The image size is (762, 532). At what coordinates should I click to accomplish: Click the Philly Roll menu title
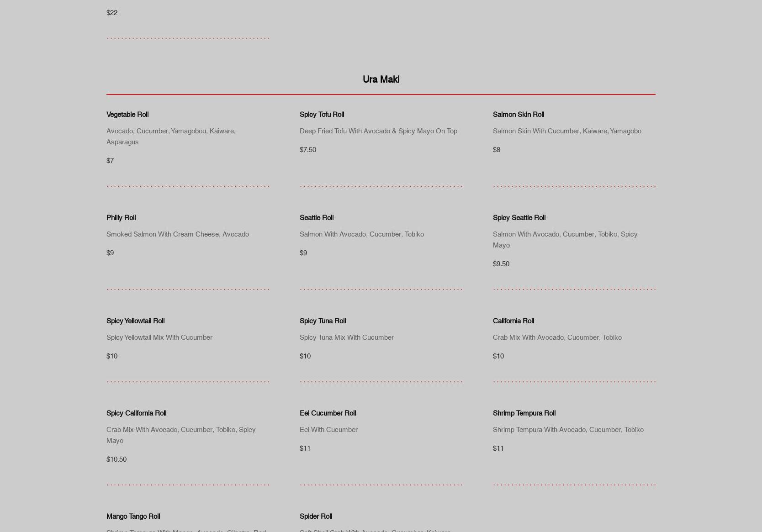(121, 218)
